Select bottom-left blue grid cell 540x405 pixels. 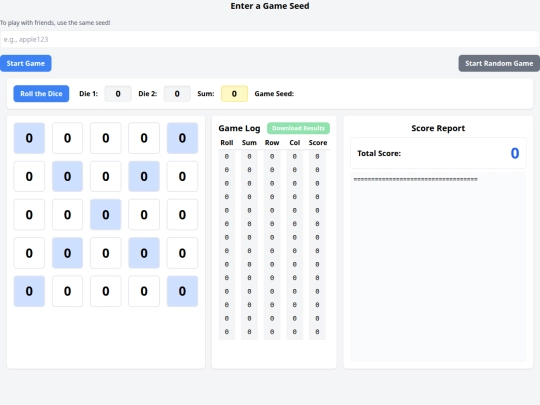coord(29,291)
